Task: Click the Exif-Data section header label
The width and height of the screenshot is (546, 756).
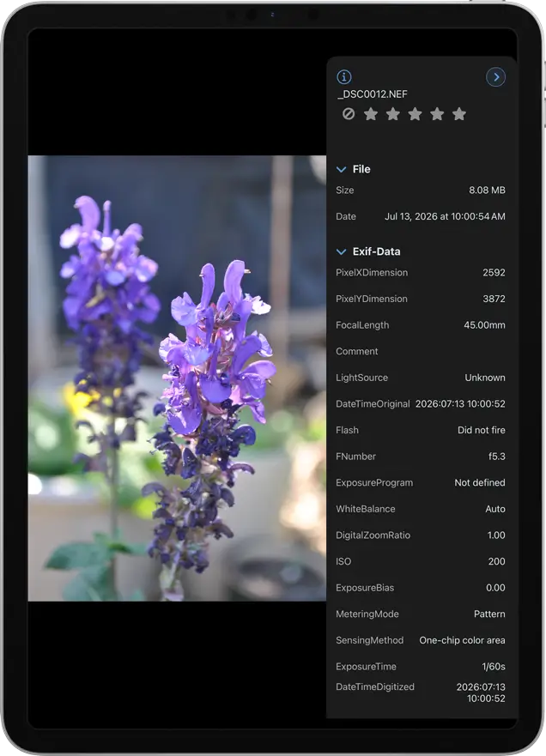Action: pyautogui.click(x=376, y=251)
